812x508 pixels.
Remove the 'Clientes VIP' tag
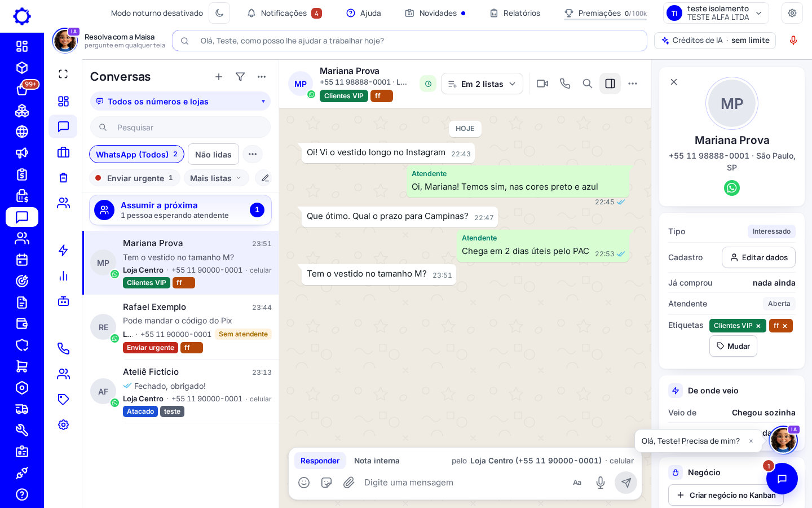(x=758, y=326)
